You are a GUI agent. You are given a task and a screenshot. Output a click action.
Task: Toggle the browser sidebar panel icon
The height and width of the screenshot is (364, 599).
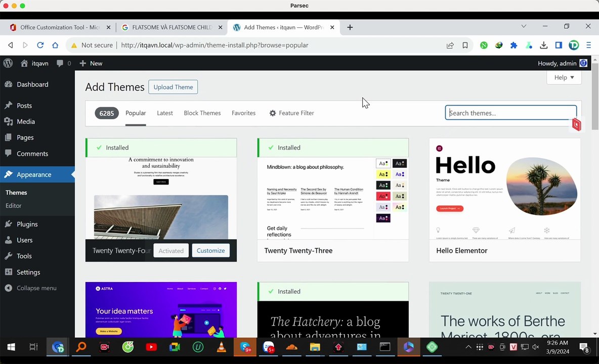[x=559, y=45]
